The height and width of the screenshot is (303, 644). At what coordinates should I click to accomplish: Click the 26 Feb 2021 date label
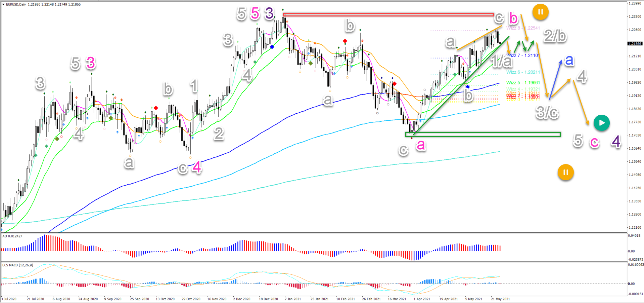click(371, 299)
